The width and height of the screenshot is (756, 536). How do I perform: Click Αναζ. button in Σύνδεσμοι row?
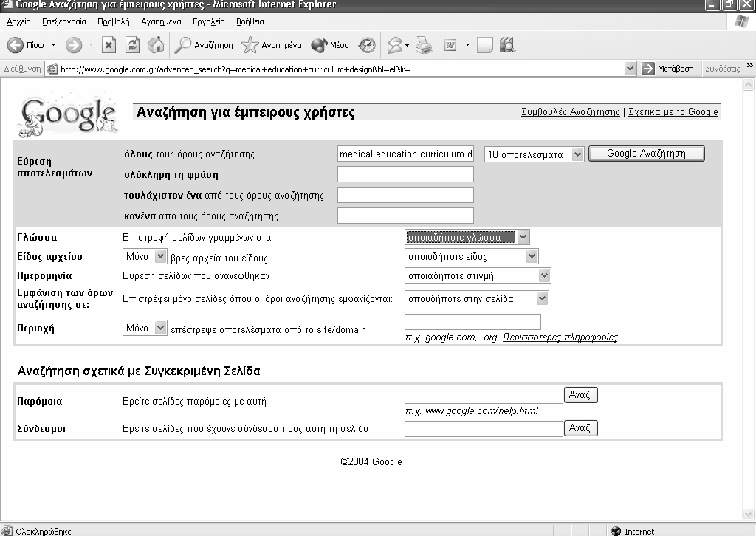click(581, 428)
